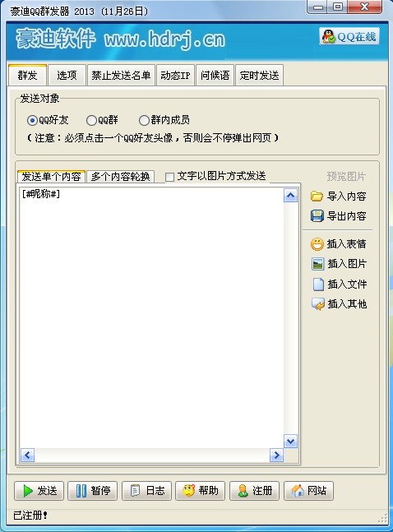Insert an emoticon via 插入表情 smiley icon
Image resolution: width=393 pixels, height=532 pixels.
tap(317, 244)
